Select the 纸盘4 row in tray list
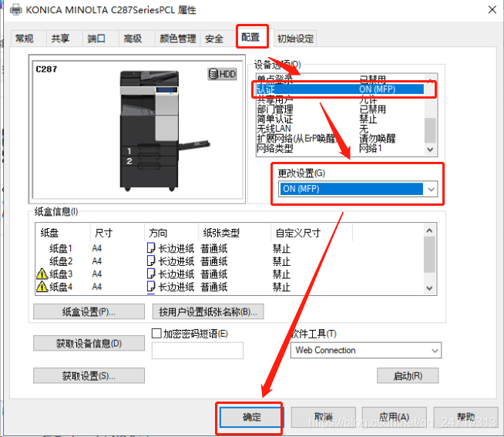Viewport: 504px width, 437px height. click(x=230, y=287)
